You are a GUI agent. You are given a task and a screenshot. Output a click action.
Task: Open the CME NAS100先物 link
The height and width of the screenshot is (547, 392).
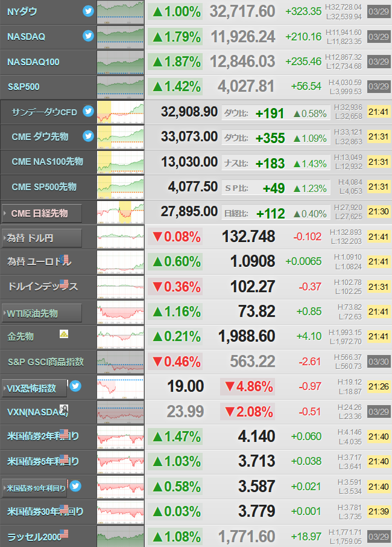pos(48,162)
